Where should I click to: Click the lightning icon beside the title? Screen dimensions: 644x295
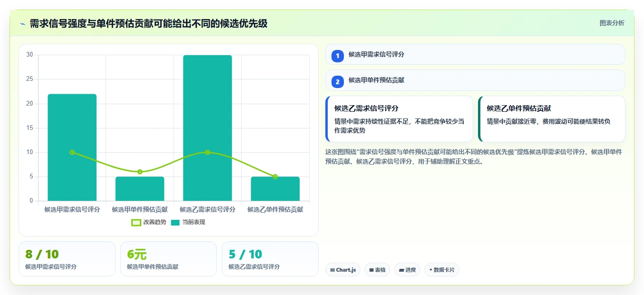tap(22, 24)
